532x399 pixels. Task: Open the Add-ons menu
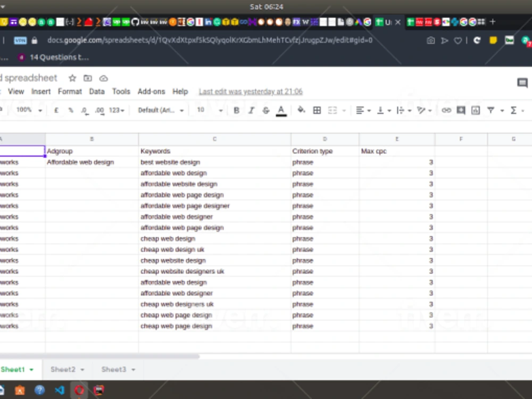[151, 92]
